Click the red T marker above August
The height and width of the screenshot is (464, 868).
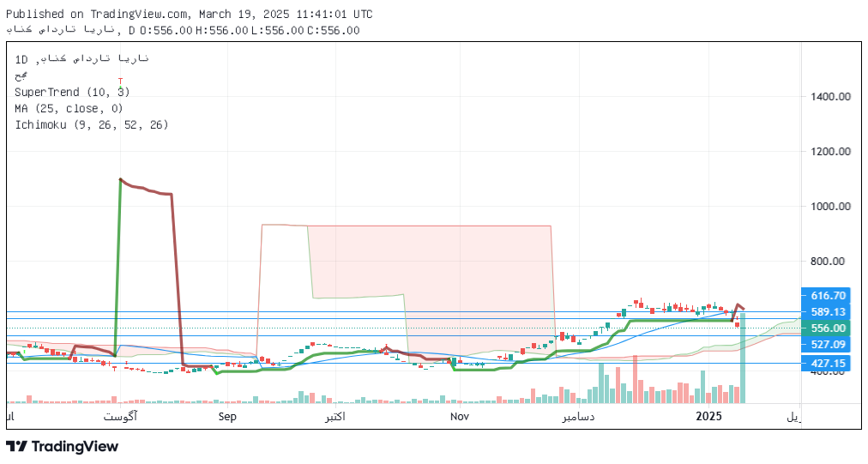coord(120,81)
